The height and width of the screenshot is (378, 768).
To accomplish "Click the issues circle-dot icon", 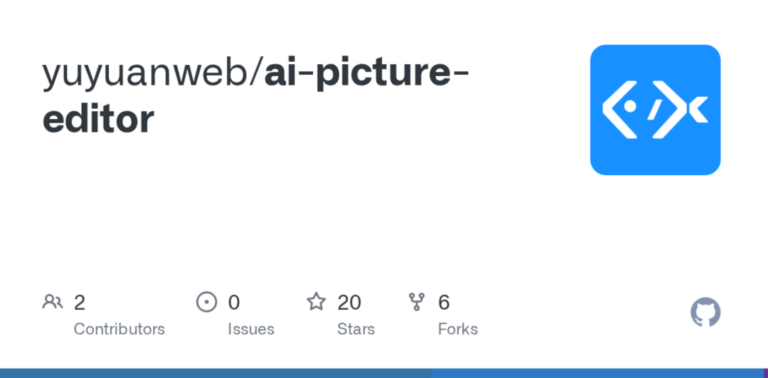I will [207, 302].
